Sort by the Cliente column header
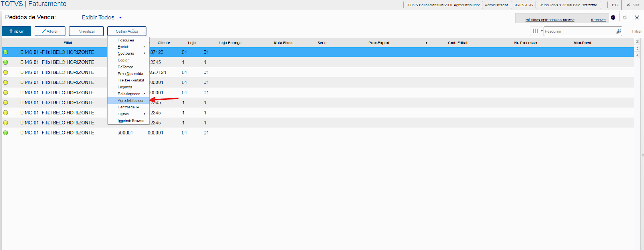Screen dimensions: 644x250 click(164, 43)
